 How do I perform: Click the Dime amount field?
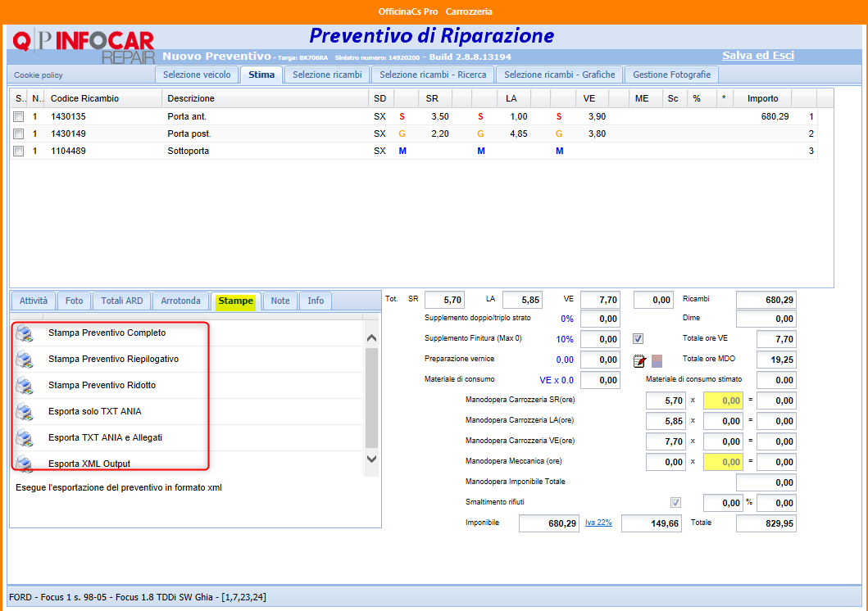pyautogui.click(x=766, y=319)
